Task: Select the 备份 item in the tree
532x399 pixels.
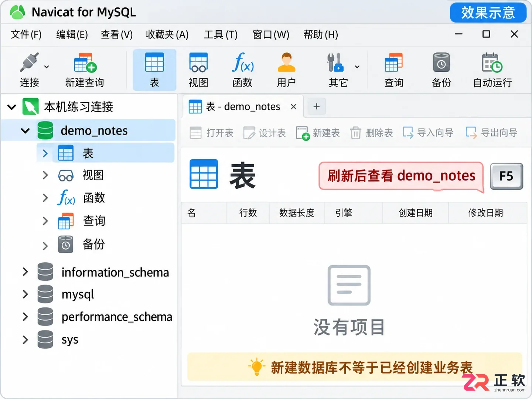Action: [x=93, y=244]
